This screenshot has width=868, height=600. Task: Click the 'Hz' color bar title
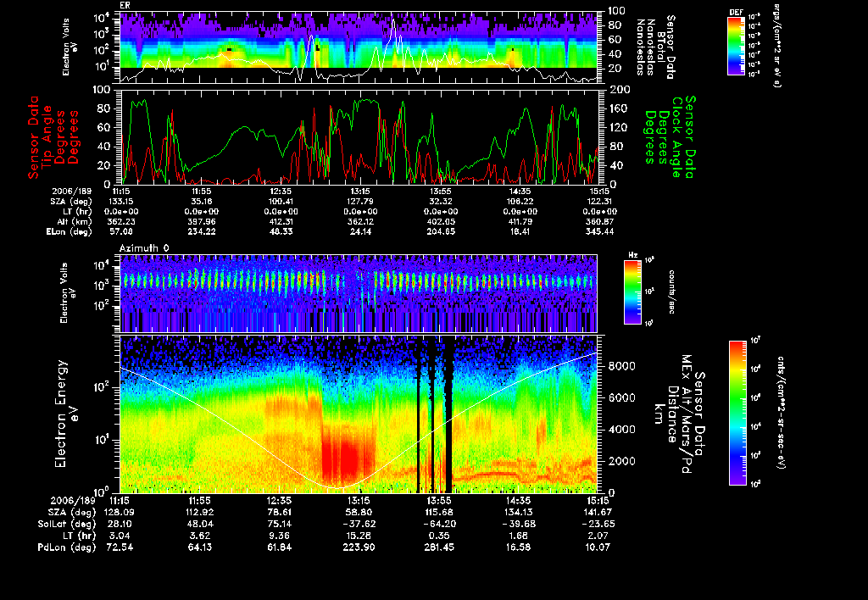632,255
